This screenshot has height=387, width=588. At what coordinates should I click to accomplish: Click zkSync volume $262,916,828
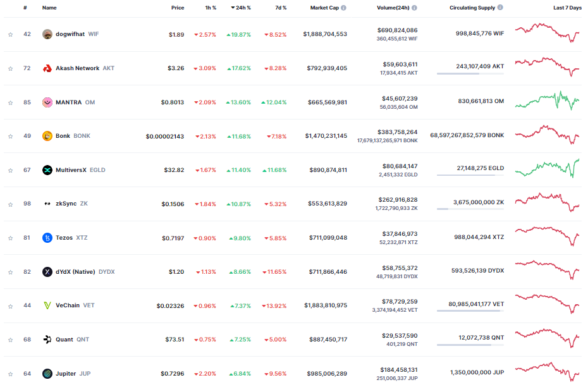(398, 200)
